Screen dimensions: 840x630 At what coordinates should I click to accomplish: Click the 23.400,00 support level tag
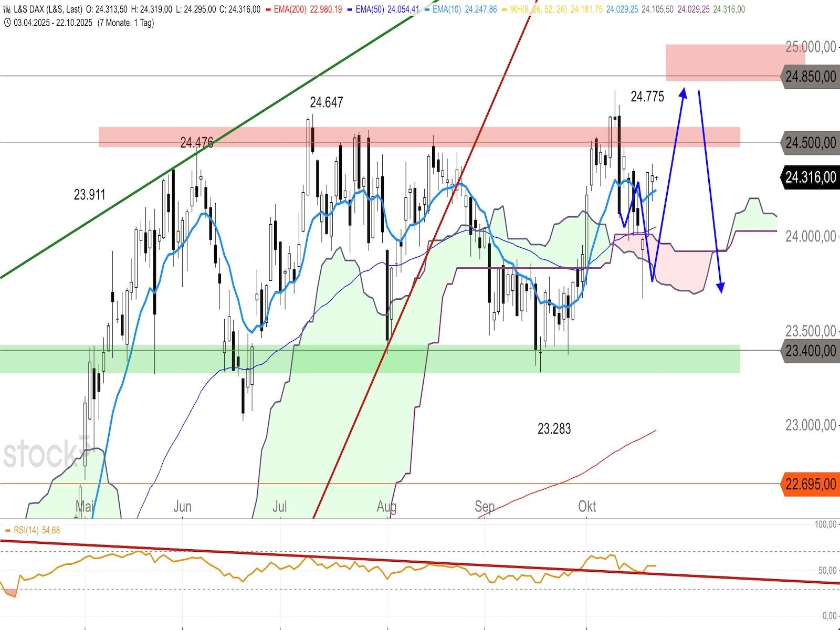pos(810,351)
